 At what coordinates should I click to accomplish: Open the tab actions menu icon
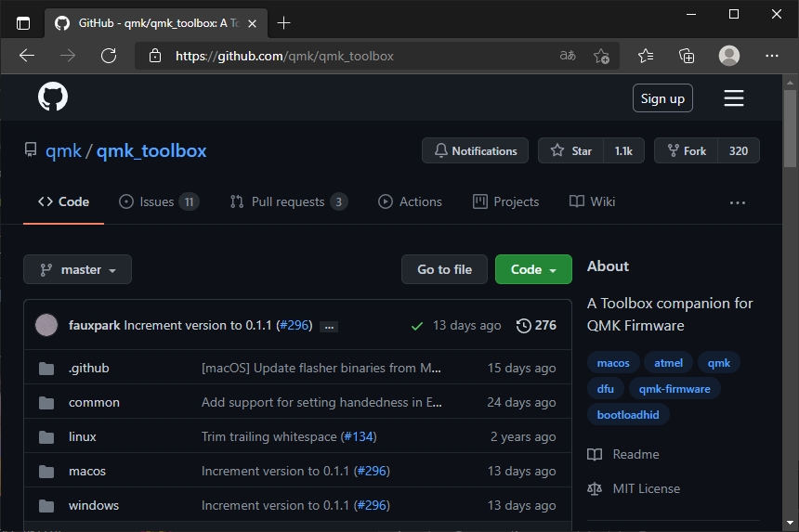(23, 23)
